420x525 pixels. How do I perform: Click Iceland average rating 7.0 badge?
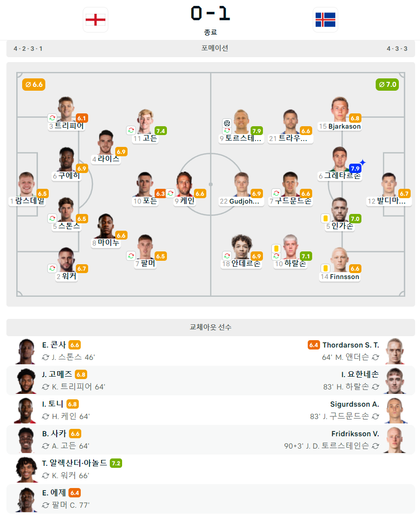point(387,84)
